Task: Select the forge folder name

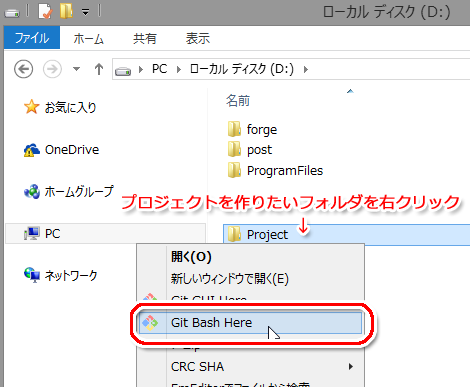Action: point(262,130)
